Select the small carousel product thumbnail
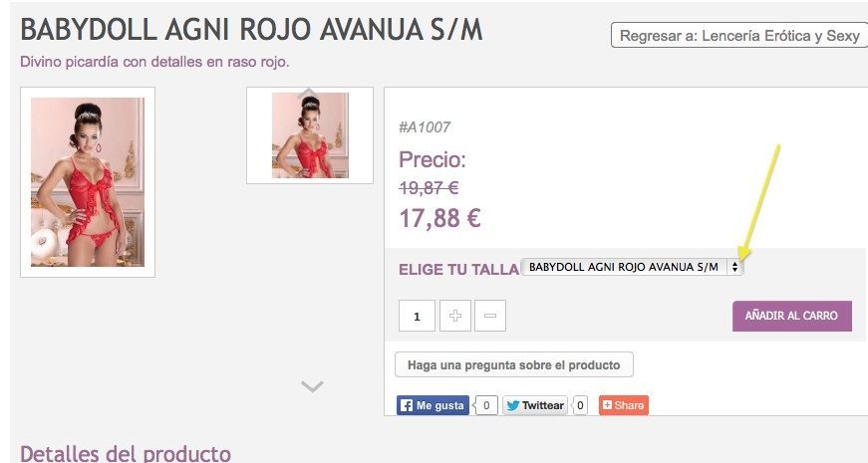The height and width of the screenshot is (463, 868). (310, 135)
